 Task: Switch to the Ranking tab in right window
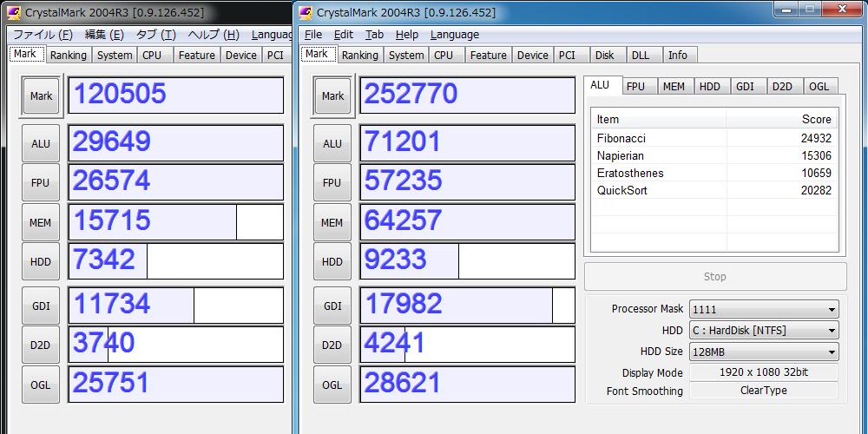[x=359, y=55]
